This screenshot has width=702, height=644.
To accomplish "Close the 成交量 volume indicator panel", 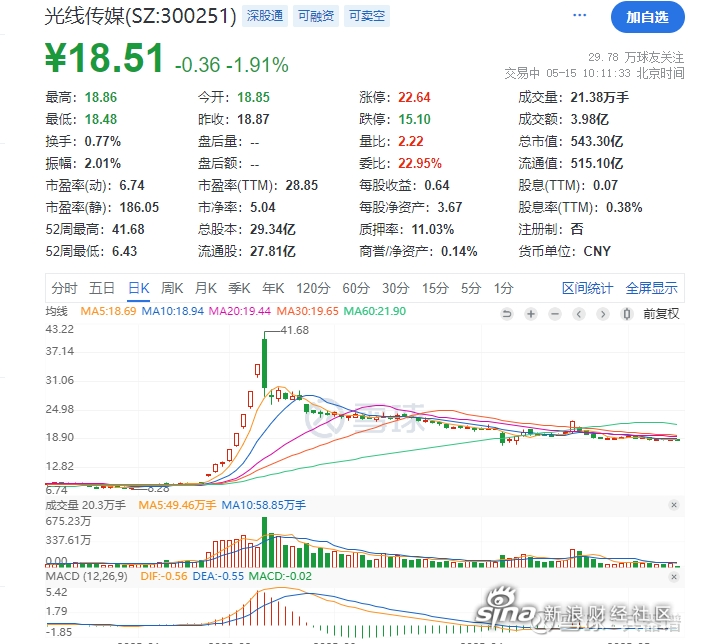I will [x=674, y=505].
